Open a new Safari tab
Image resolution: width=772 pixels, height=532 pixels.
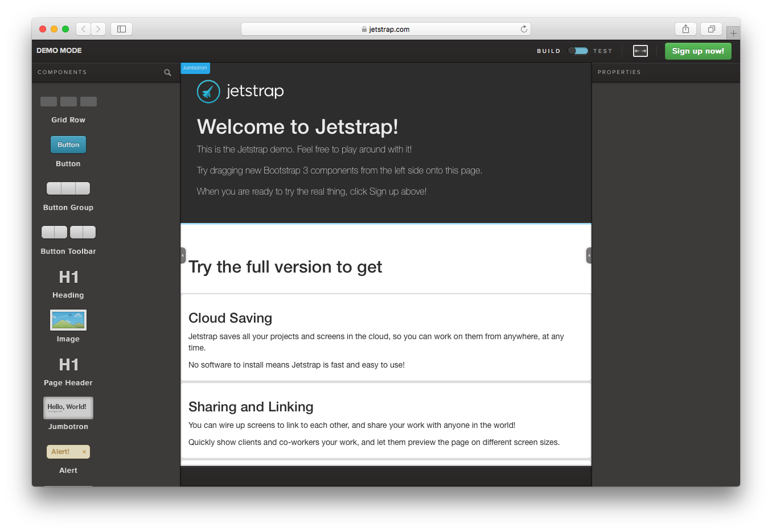pos(733,32)
